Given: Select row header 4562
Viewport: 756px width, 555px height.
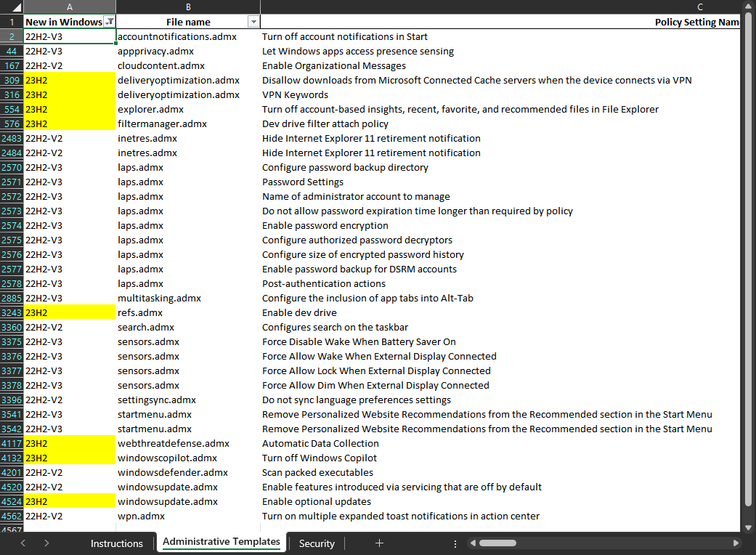Looking at the screenshot, I should [12, 516].
